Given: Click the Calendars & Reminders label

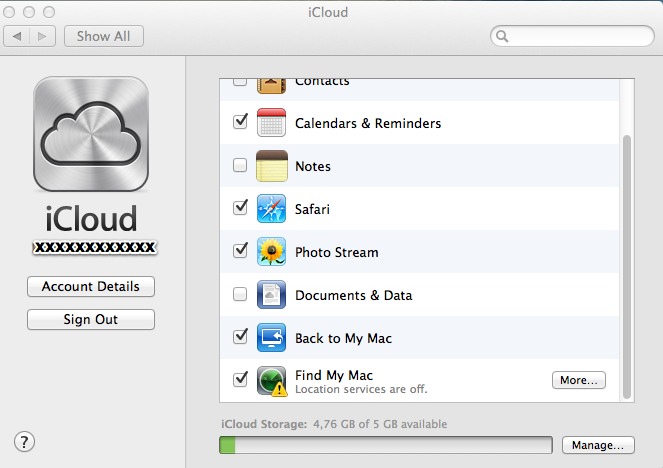Looking at the screenshot, I should pos(368,123).
